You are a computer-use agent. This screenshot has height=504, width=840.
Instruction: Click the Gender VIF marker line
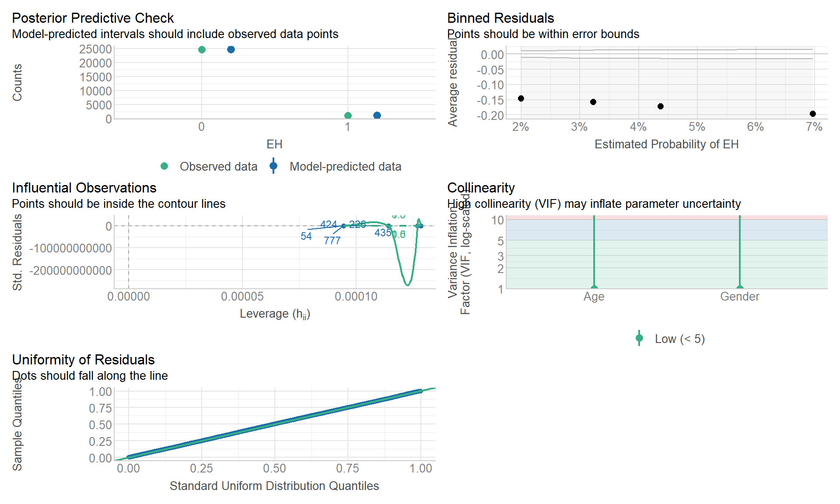[740, 254]
